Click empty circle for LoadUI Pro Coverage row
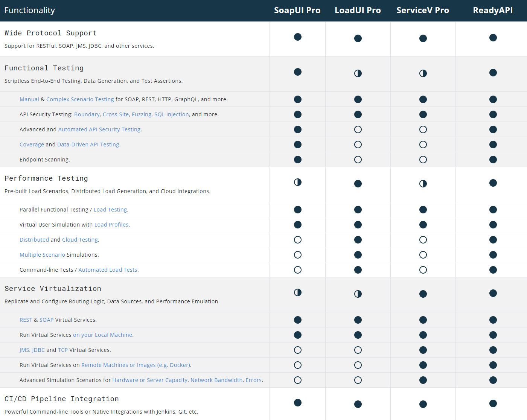This screenshot has height=420, width=527. pos(358,145)
